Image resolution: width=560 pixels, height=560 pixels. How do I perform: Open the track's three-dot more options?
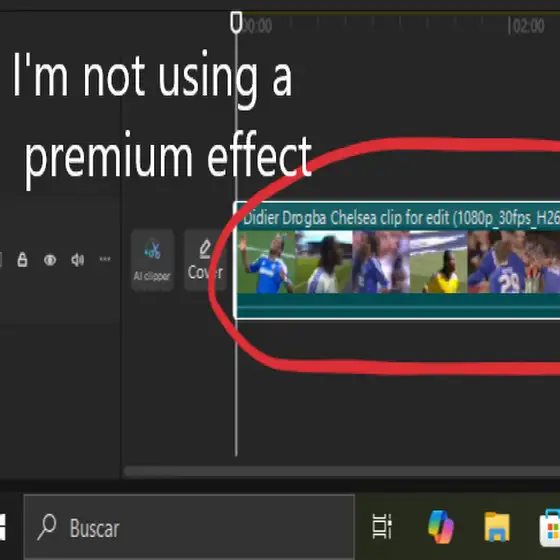pos(105,259)
